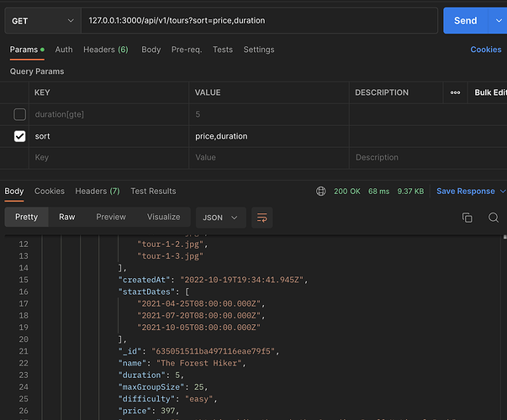Open the Cookies link
This screenshot has height=420, width=507.
485,50
